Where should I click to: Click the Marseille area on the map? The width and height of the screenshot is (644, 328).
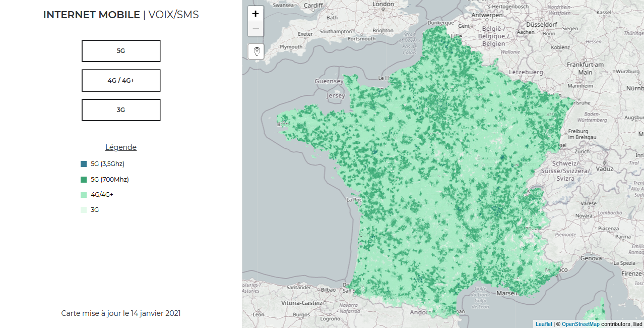coord(509,293)
